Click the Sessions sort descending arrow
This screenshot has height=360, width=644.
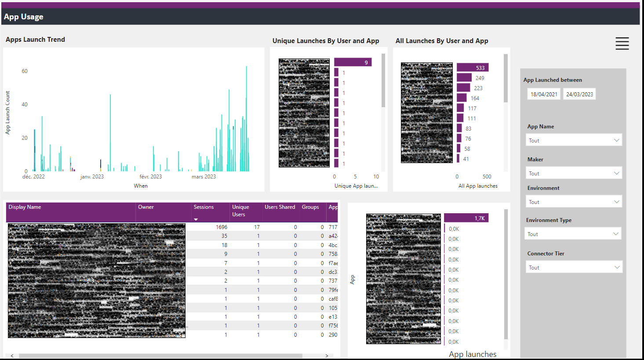coord(196,219)
